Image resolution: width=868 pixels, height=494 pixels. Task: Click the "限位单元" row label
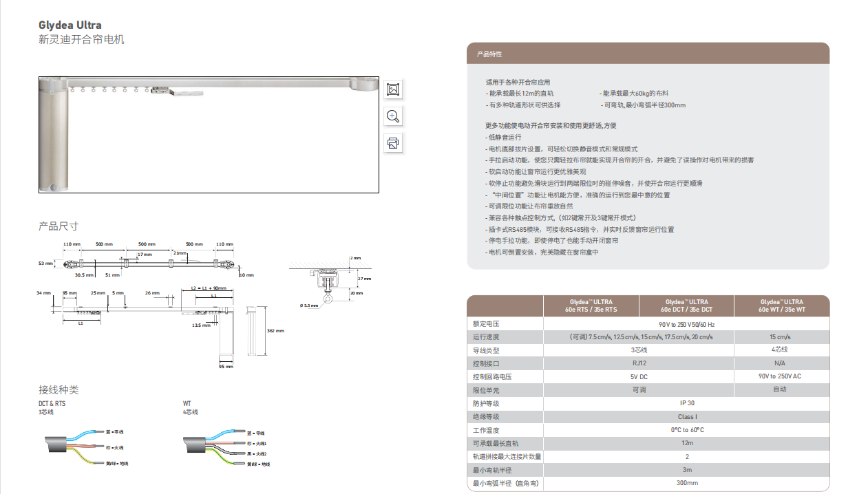click(485, 390)
